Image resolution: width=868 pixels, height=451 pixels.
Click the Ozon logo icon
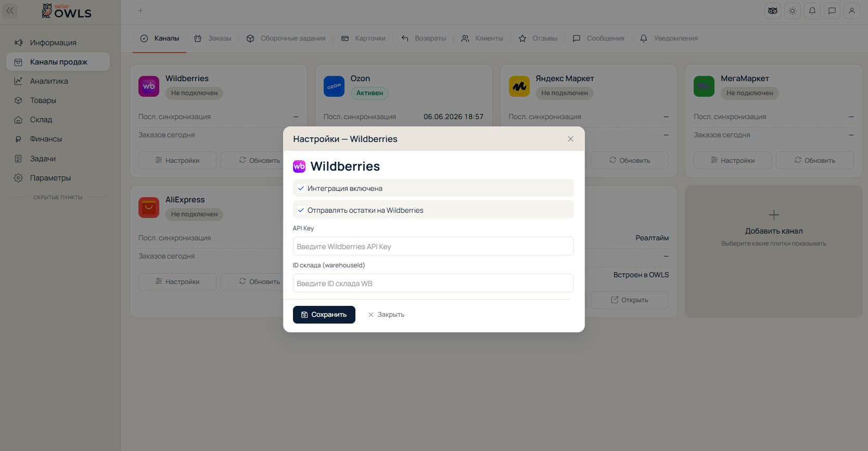tap(334, 86)
